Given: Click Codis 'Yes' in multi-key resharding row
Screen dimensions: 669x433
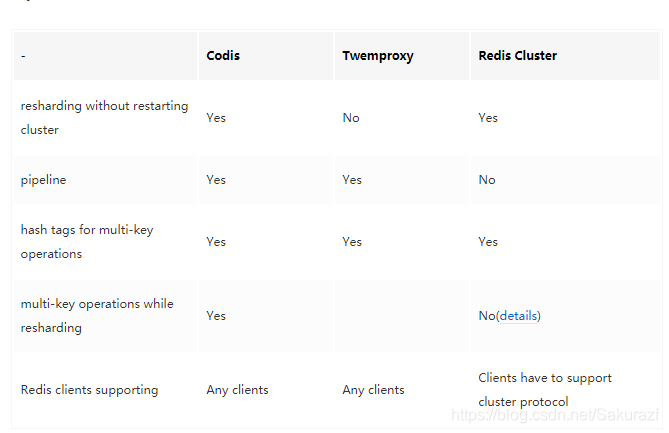Looking at the screenshot, I should coord(216,316).
